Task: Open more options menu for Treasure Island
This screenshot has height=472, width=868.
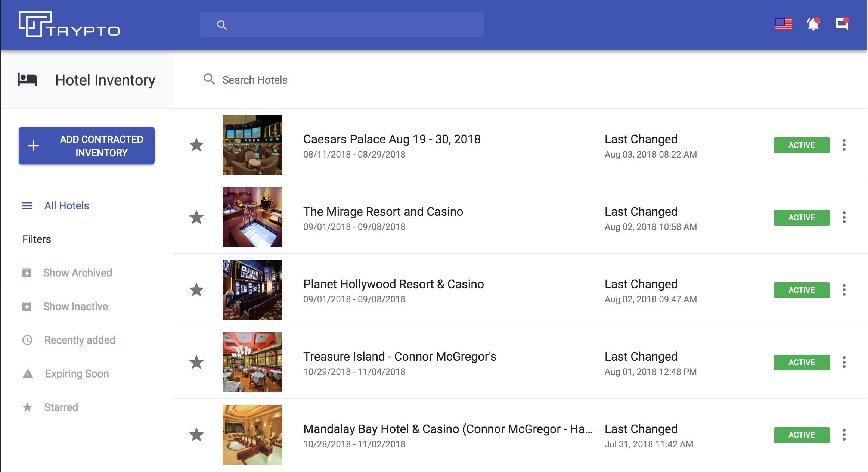Action: [844, 362]
